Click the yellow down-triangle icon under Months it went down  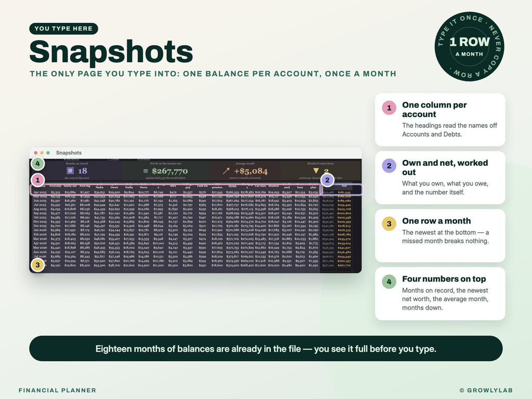pyautogui.click(x=316, y=170)
